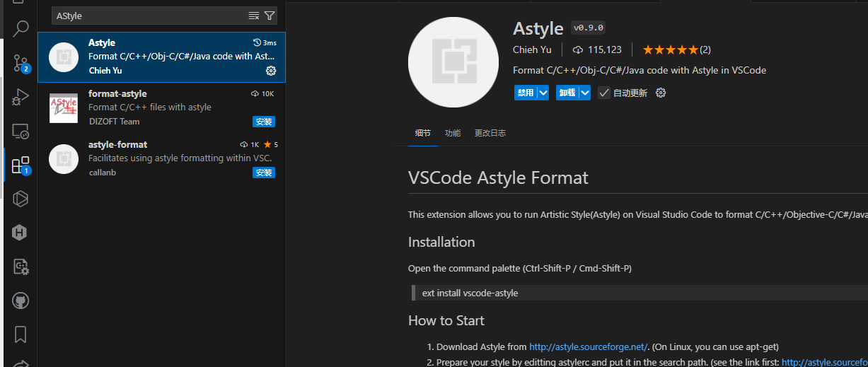The image size is (868, 367).
Task: Click the v0.9.0 version badge
Action: (589, 28)
